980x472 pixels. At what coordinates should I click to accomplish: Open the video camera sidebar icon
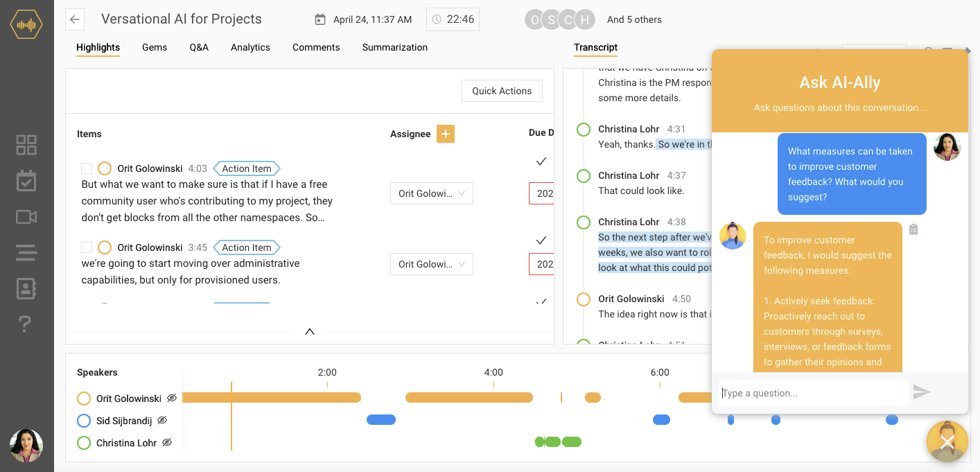click(x=26, y=217)
